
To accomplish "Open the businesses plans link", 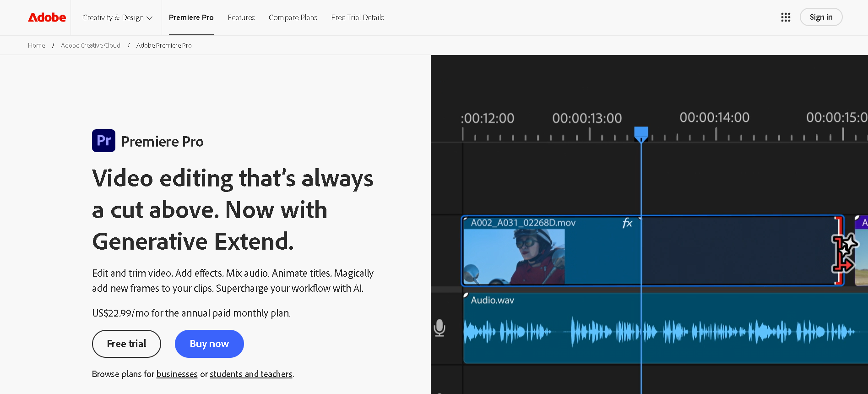I will click(177, 374).
